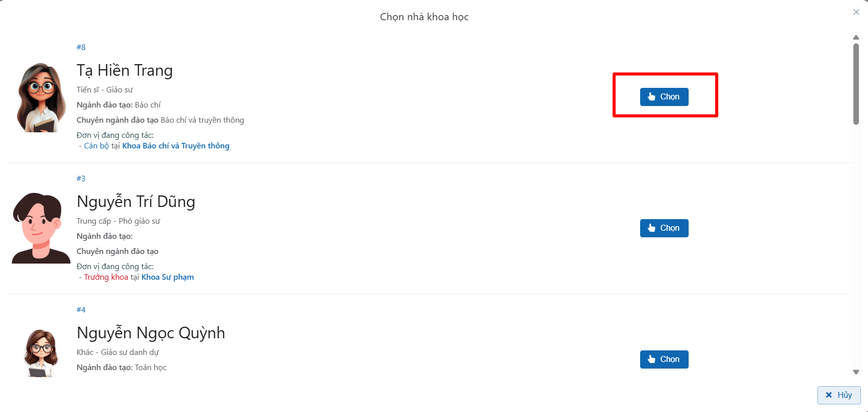Click the Trưởng khoa position text
Viewport: 868px width, 412px height.
(106, 277)
